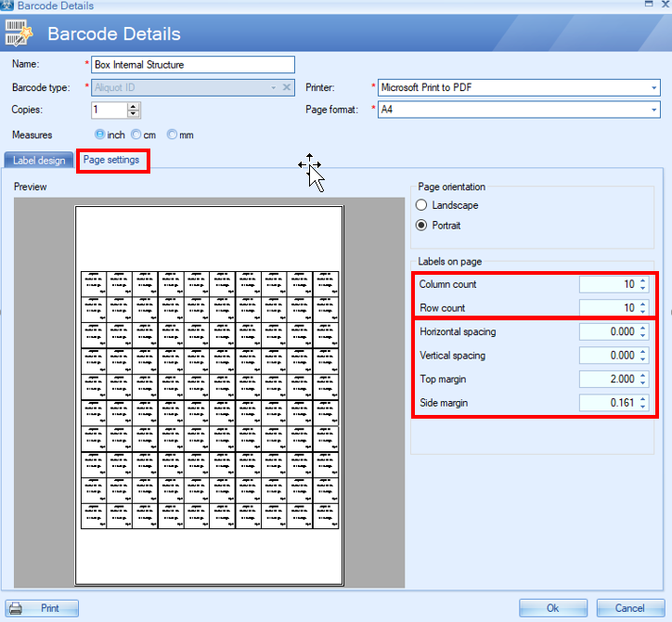Switch to the Page settings tab

point(111,160)
